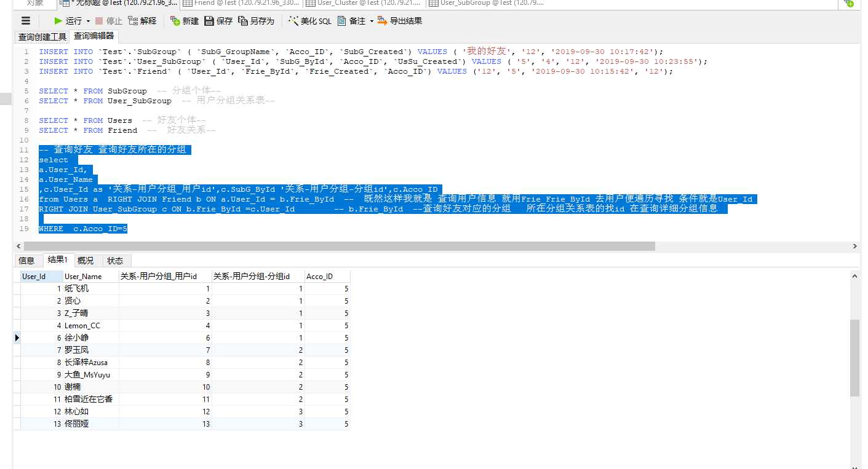
Task: Click the editor horizontal scrollbar thumb
Action: pos(338,246)
